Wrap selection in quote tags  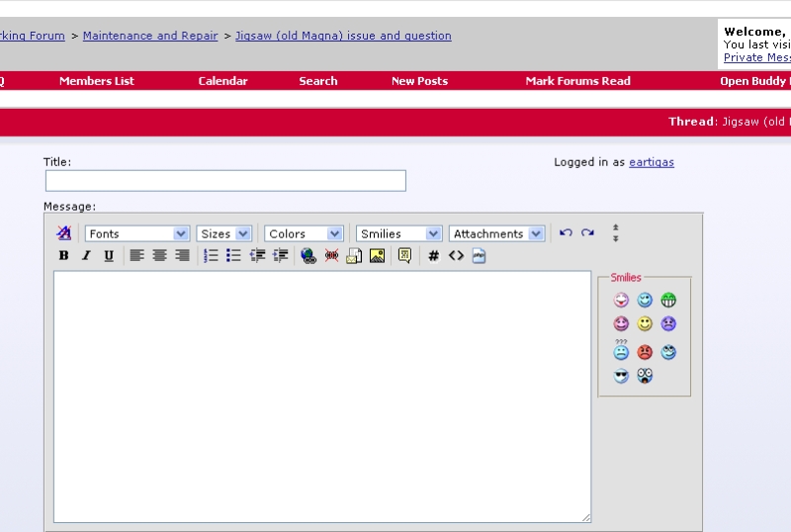click(404, 255)
